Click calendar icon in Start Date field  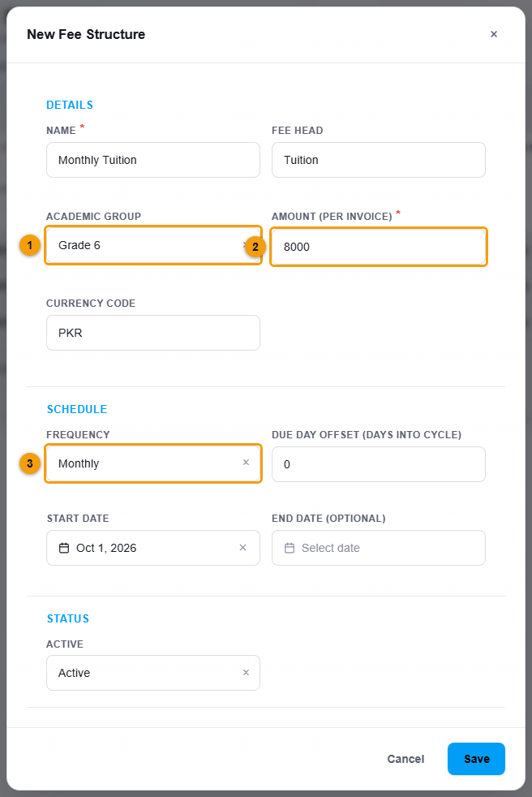[64, 548]
